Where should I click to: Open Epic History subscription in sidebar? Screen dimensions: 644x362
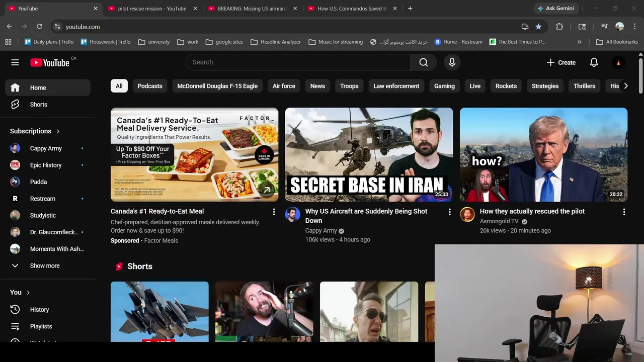tap(48, 165)
